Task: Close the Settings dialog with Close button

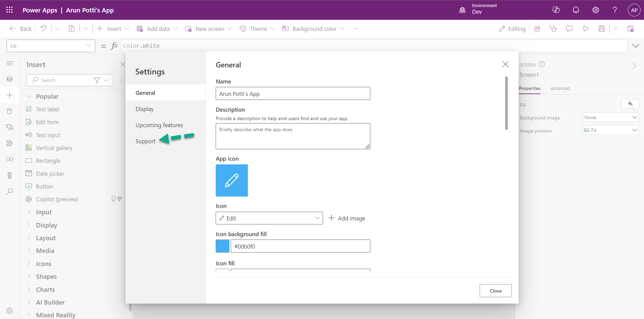Action: [495, 290]
